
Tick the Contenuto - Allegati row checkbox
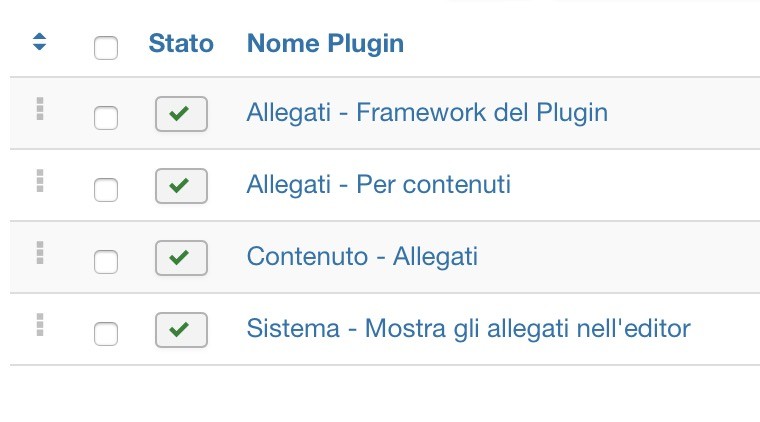coord(105,261)
